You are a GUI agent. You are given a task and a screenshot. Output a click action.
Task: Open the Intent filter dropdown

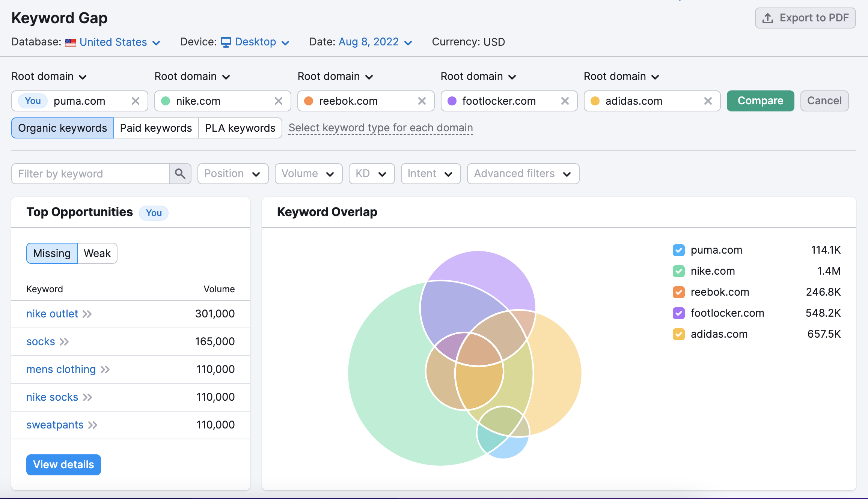(431, 174)
